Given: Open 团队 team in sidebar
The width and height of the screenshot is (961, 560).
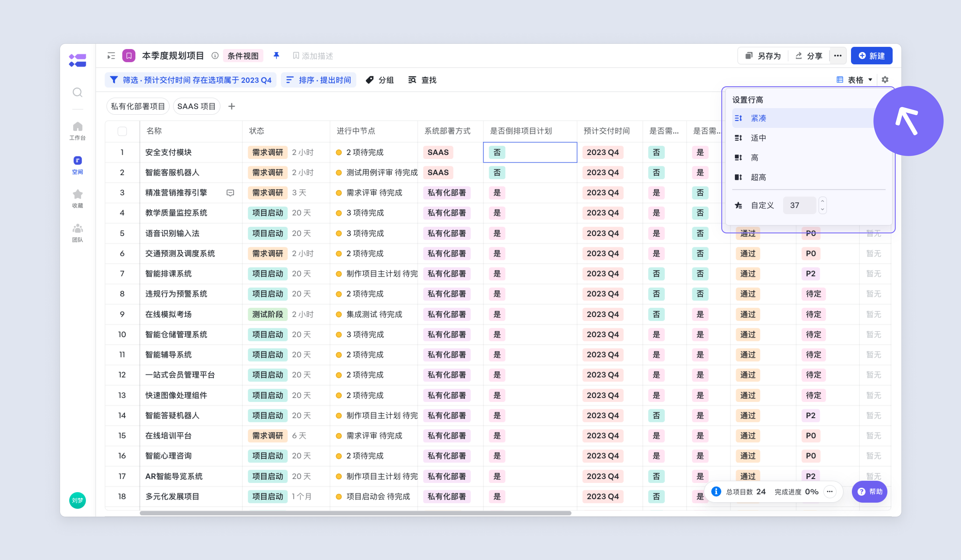Looking at the screenshot, I should pos(77,233).
